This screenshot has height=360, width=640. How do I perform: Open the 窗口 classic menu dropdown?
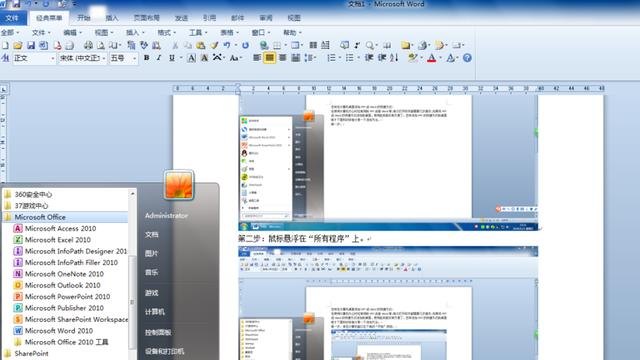tap(261, 32)
